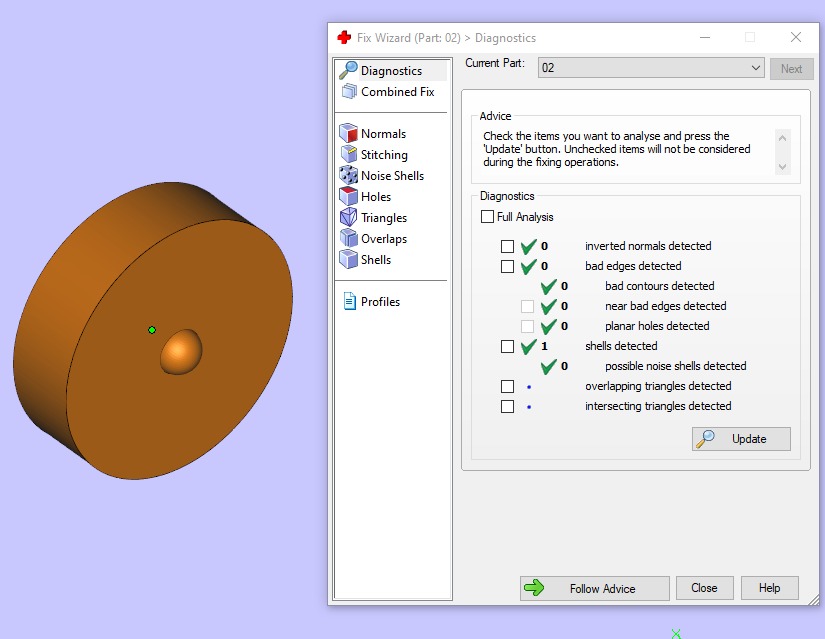This screenshot has width=825, height=639.
Task: Click the Follow Advice button
Action: (x=595, y=588)
